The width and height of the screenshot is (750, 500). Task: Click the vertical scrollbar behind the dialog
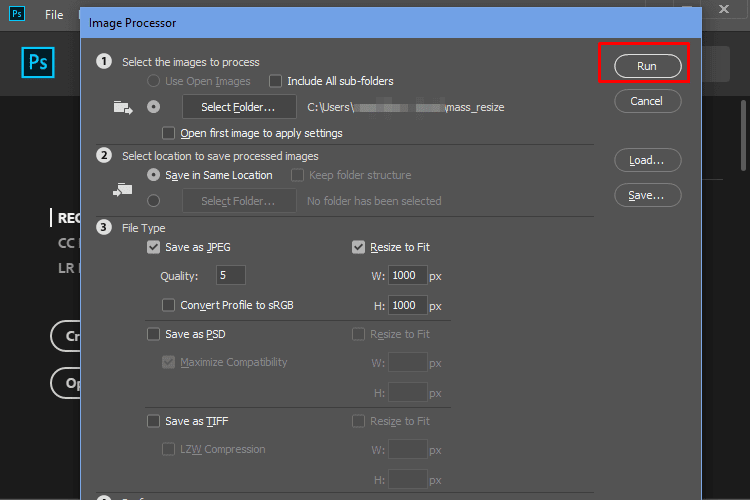(x=743, y=135)
